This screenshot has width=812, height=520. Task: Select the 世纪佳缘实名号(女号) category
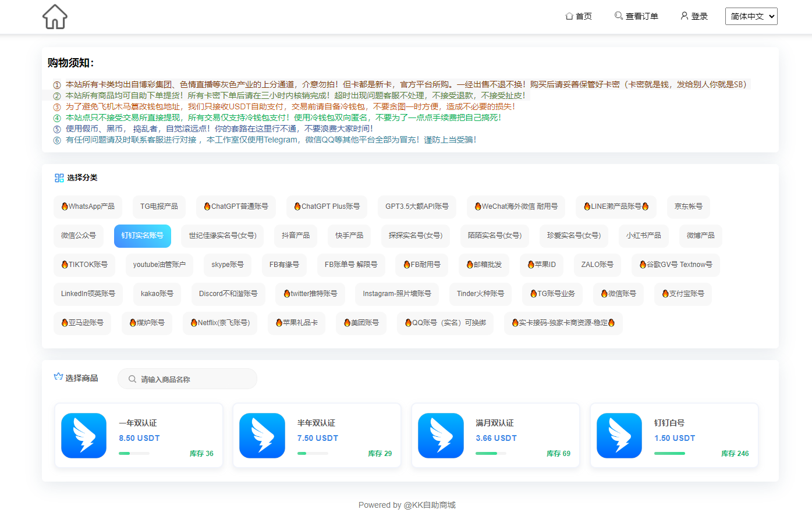pos(222,236)
